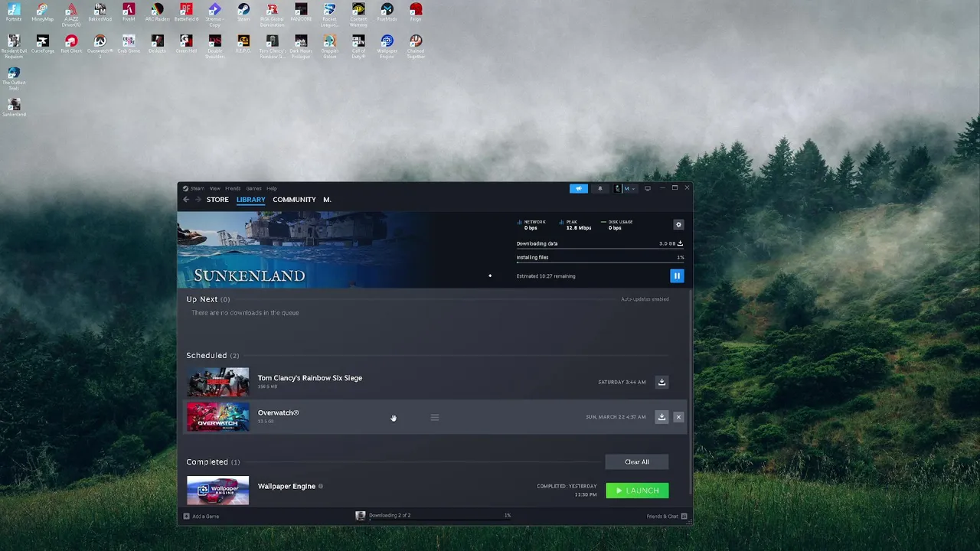
Task: Open the BakkesMod desktop shortcut
Action: pos(100,13)
